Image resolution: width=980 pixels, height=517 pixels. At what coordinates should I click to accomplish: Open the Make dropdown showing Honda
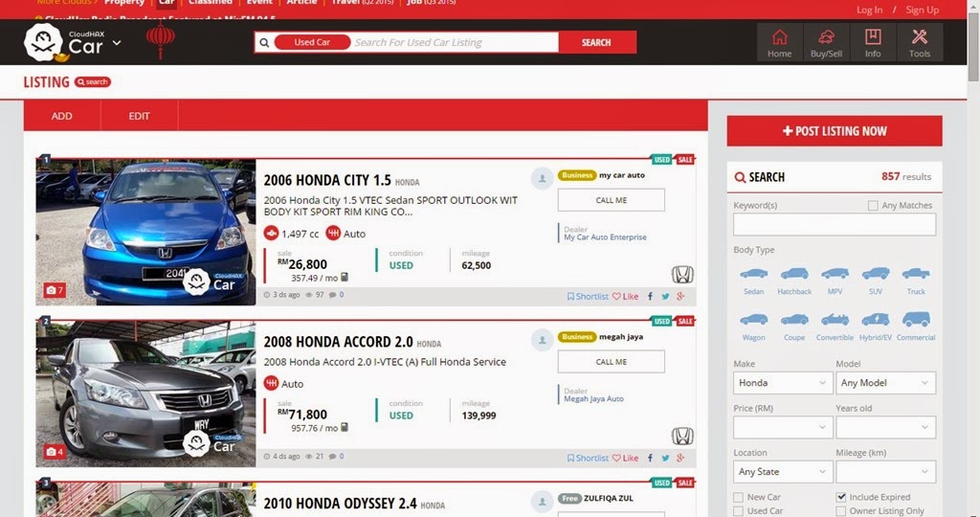783,383
